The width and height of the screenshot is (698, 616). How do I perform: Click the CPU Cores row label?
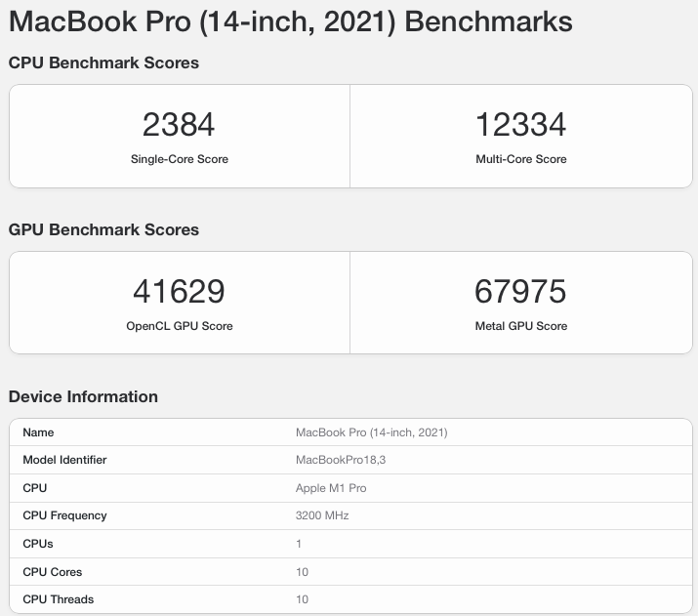tap(52, 572)
